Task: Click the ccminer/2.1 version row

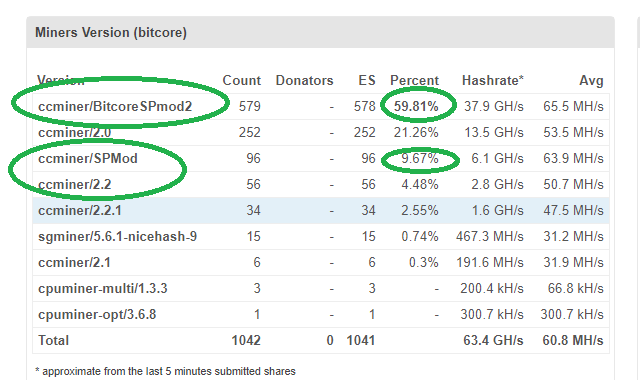Action: pos(321,262)
